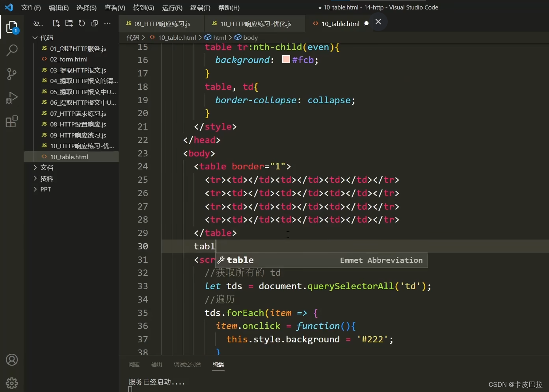This screenshot has width=549, height=392.
Task: Open the 转到(G) menu
Action: (x=143, y=7)
